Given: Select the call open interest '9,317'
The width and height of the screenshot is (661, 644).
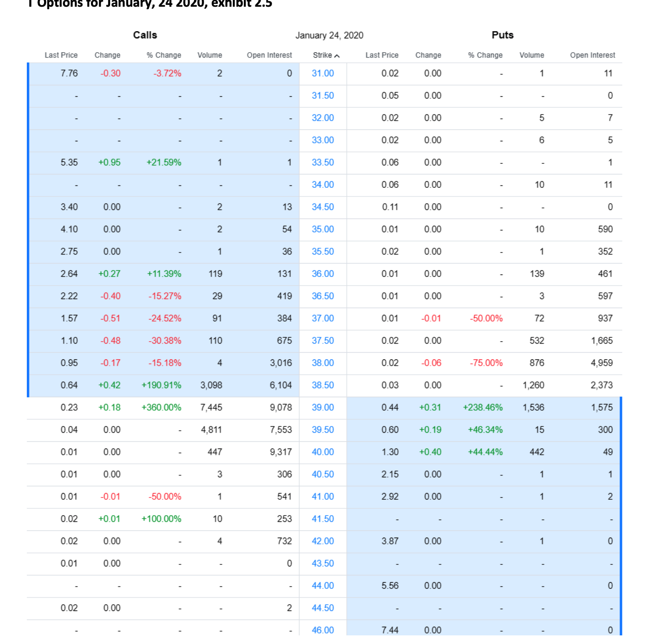Looking at the screenshot, I should [281, 452].
